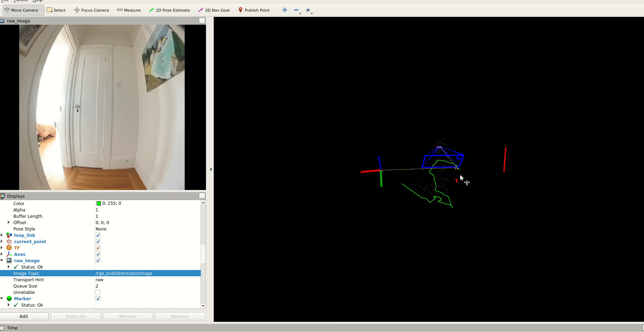The width and height of the screenshot is (644, 332).
Task: Edit the /rgb_publisher/color/image topic field
Action: [x=148, y=273]
